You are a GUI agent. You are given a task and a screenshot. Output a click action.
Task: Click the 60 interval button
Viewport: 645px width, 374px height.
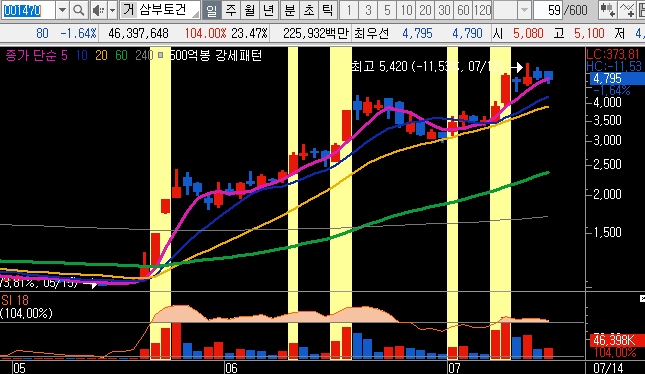click(x=464, y=10)
